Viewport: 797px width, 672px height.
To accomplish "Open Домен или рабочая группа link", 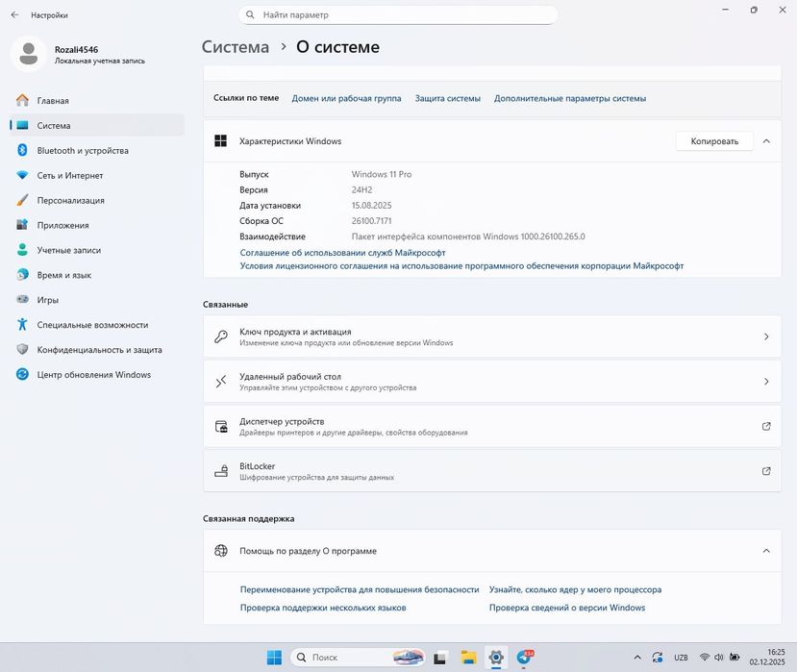I will pos(346,98).
